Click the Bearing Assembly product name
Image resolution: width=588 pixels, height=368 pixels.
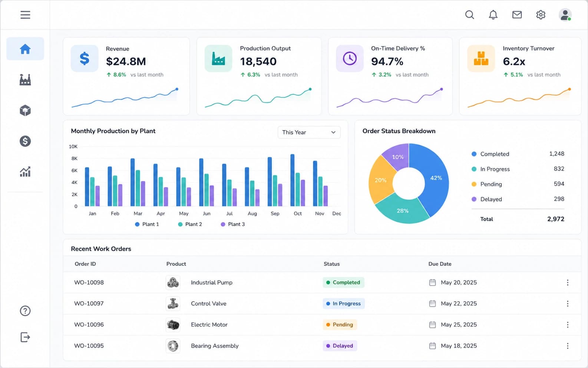tap(215, 346)
